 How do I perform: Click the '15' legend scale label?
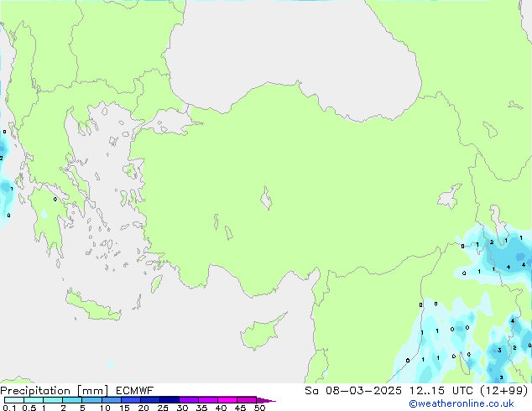click(x=124, y=408)
